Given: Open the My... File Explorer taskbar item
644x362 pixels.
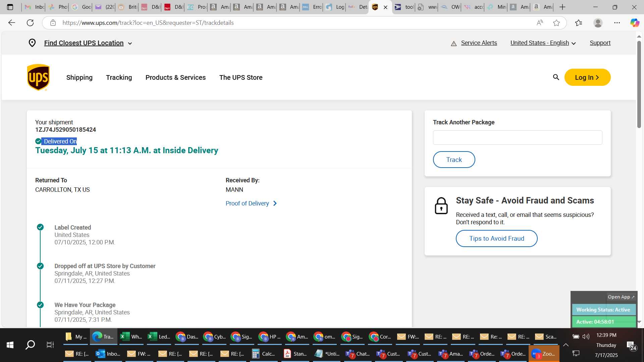Looking at the screenshot, I should pyautogui.click(x=76, y=337).
